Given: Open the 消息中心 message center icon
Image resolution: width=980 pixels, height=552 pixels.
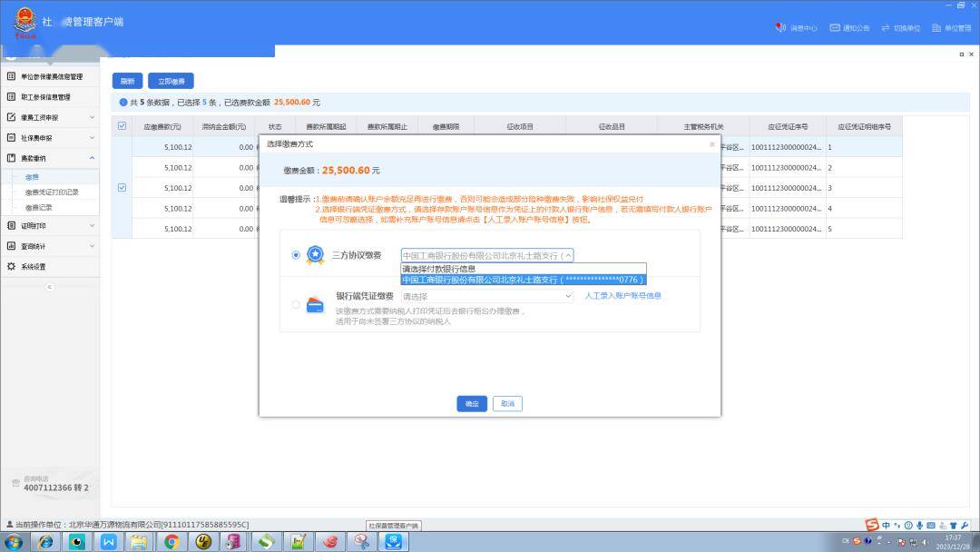Looking at the screenshot, I should pos(780,27).
